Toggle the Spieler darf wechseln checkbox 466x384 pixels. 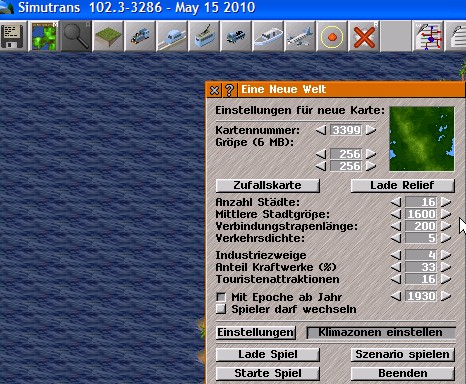pyautogui.click(x=221, y=309)
